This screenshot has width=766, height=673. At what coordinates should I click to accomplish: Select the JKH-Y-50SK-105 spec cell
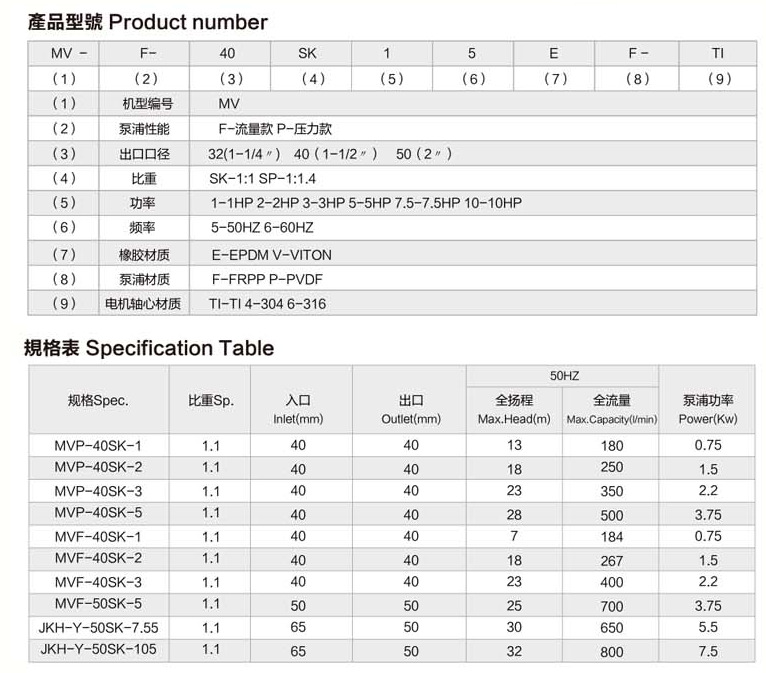[x=98, y=650]
